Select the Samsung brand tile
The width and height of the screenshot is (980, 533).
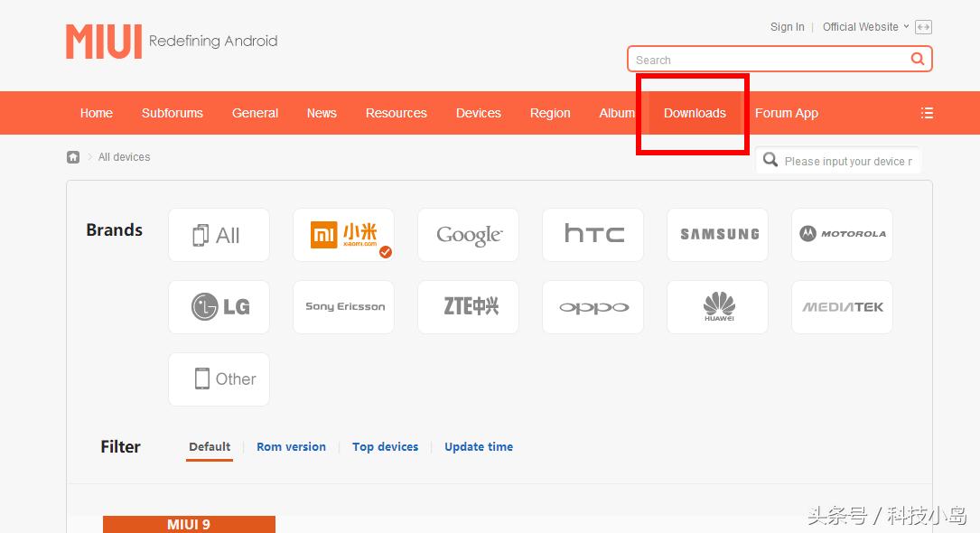(717, 235)
